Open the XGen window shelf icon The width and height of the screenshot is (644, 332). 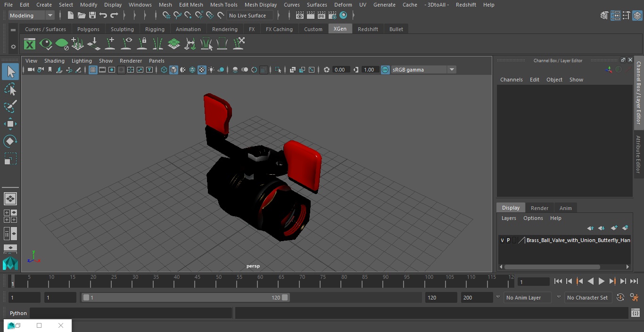(x=30, y=44)
